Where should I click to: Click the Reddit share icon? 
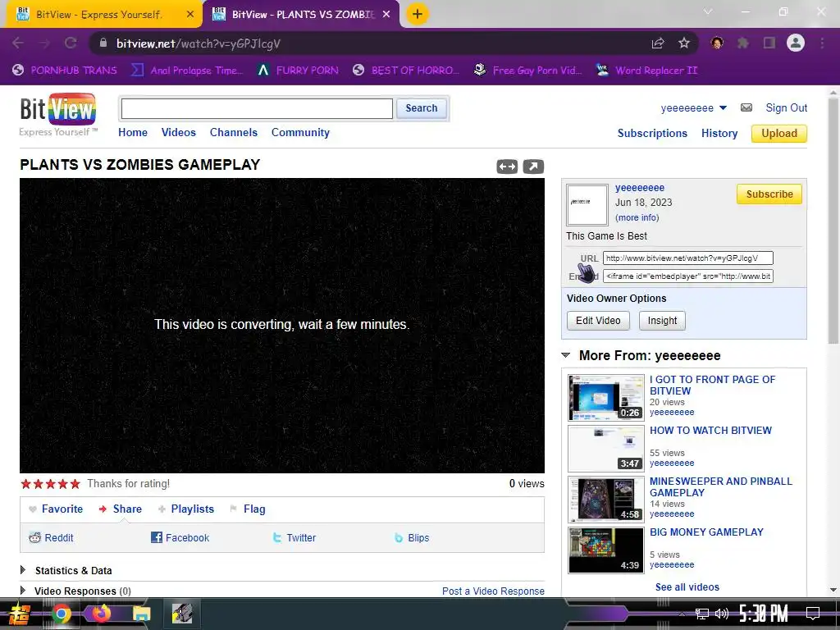[34, 538]
